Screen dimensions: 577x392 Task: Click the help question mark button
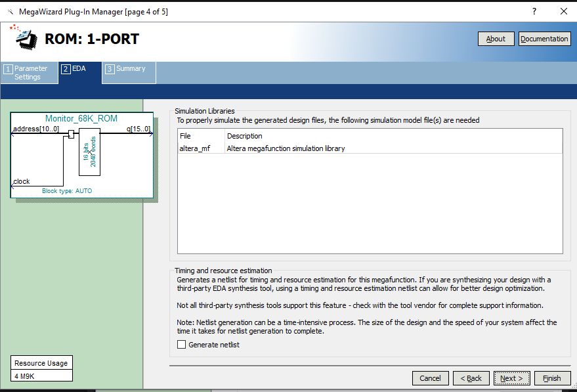(x=534, y=11)
